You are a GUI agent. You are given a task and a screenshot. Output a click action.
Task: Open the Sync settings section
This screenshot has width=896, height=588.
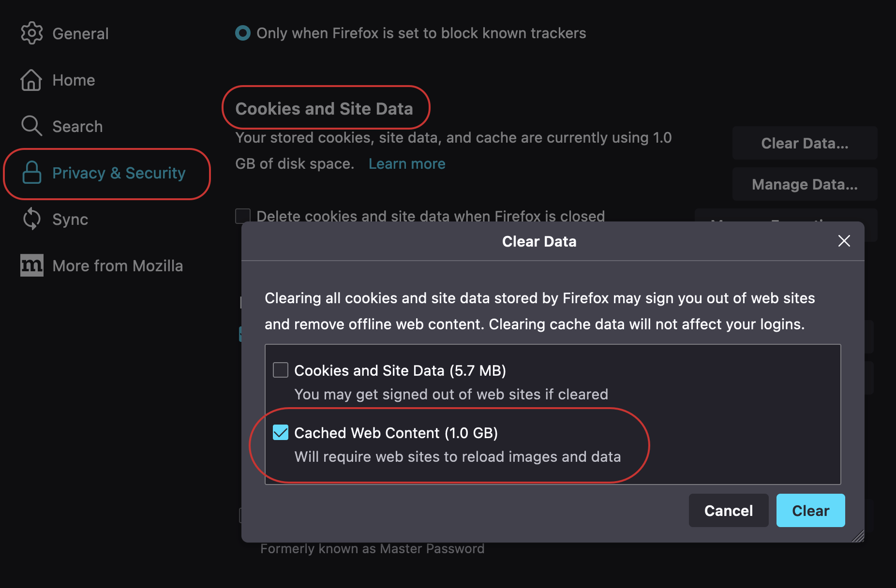70,220
